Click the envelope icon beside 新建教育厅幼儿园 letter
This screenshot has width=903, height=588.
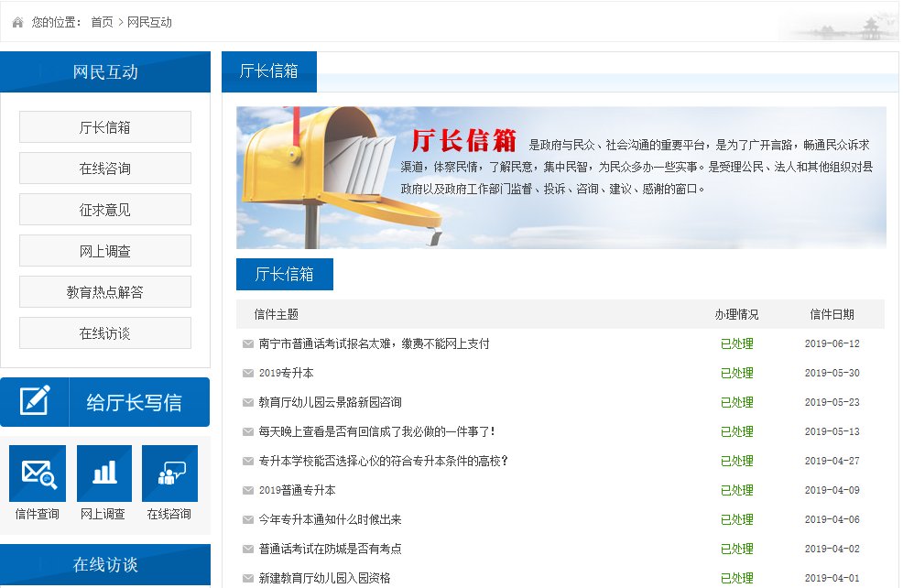247,578
